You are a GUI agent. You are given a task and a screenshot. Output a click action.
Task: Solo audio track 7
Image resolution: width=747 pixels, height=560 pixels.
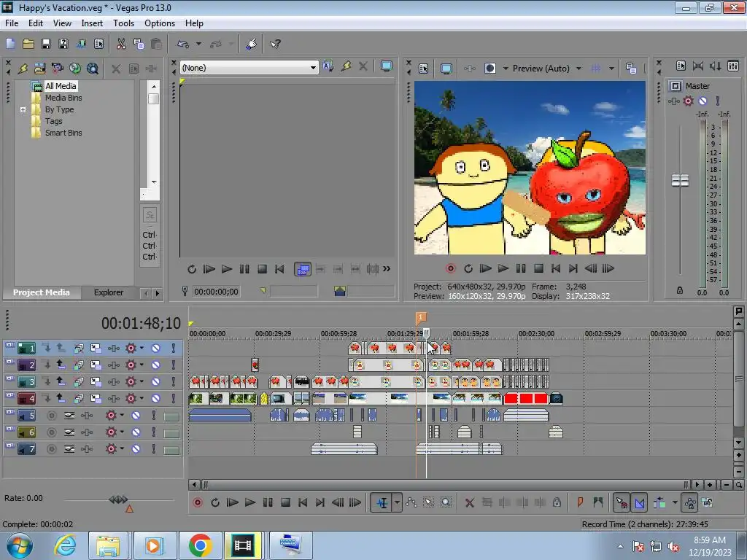coord(153,449)
